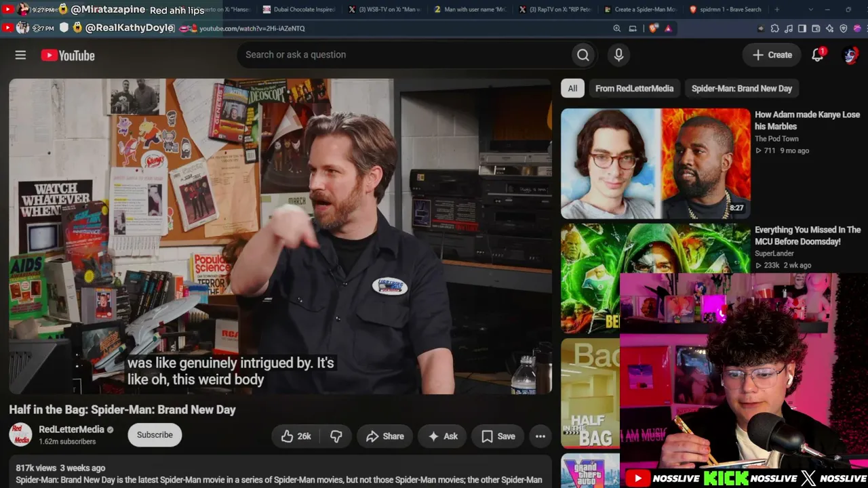Open the browser zoom magnifier icon in address bar
Image resolution: width=868 pixels, height=488 pixels.
pyautogui.click(x=617, y=28)
